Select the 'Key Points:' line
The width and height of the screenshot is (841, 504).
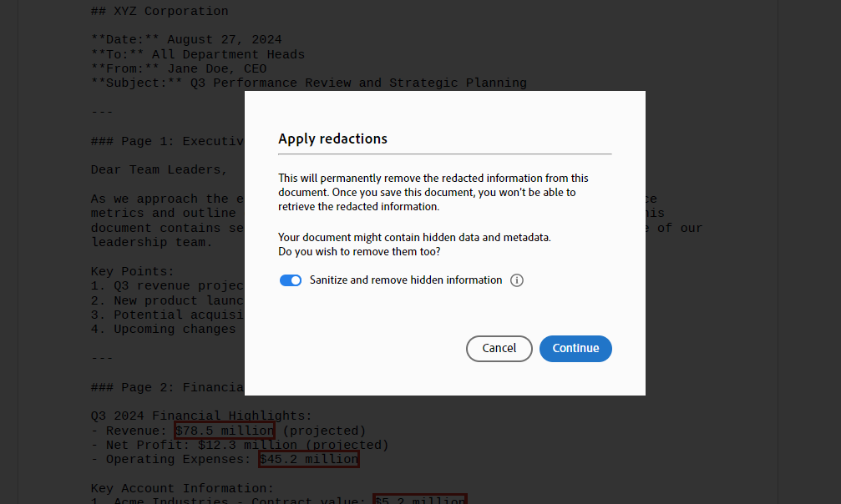pos(133,271)
